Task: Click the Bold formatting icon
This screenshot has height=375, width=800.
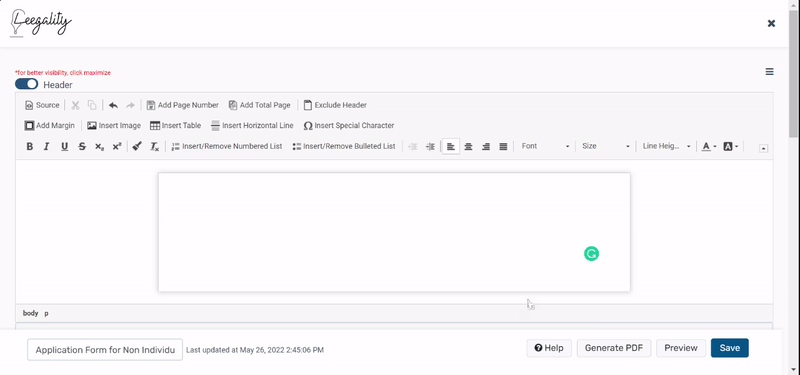Action: (x=30, y=146)
